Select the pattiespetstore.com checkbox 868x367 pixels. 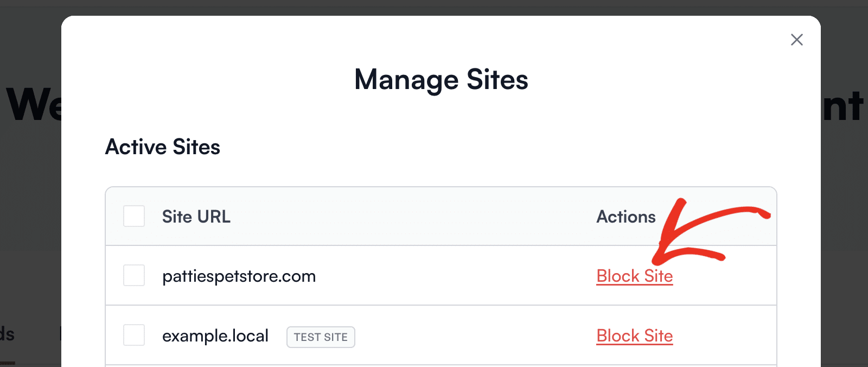(x=134, y=275)
